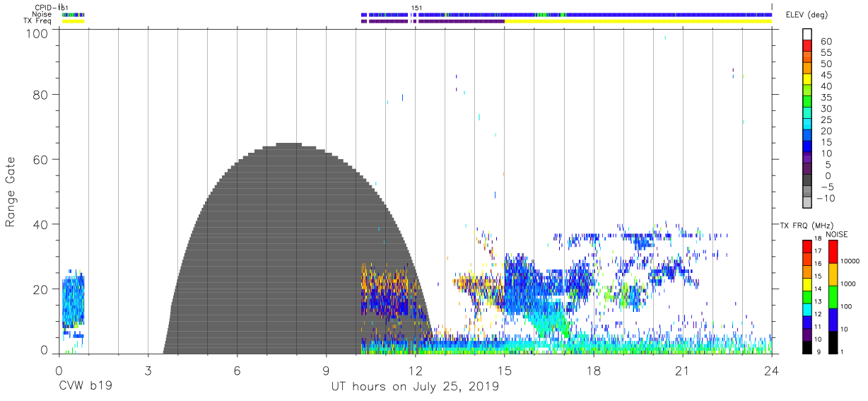Click the elevation label '−10'
Screen dimensions: 868x401
[x=824, y=198]
